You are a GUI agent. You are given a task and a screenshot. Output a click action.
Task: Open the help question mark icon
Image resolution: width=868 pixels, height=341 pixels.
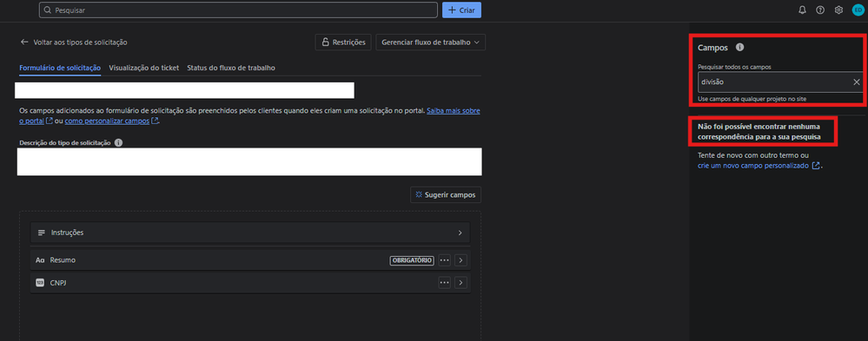pyautogui.click(x=820, y=10)
